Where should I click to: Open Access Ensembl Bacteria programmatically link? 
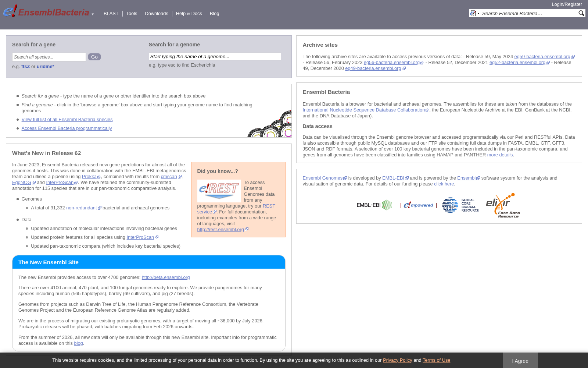67,128
